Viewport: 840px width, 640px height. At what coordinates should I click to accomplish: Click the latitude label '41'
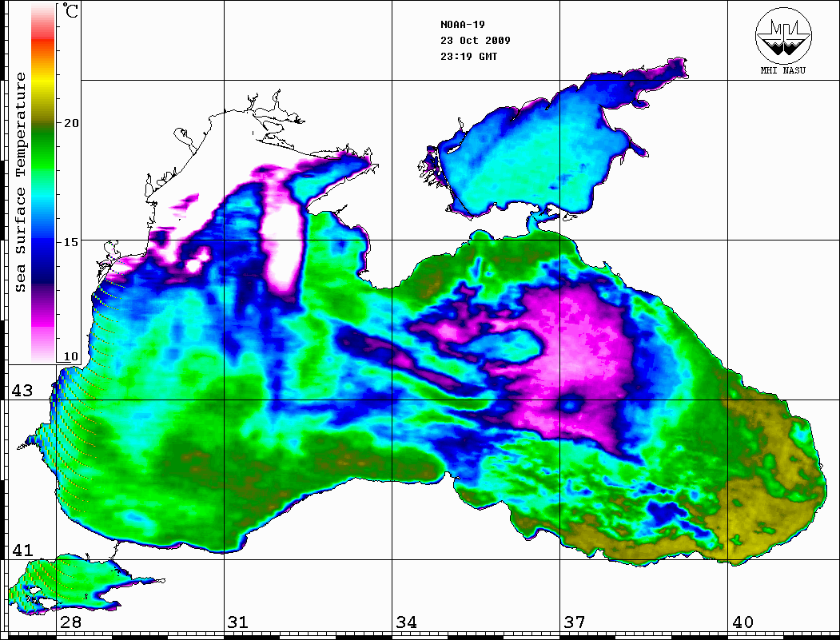coord(22,551)
